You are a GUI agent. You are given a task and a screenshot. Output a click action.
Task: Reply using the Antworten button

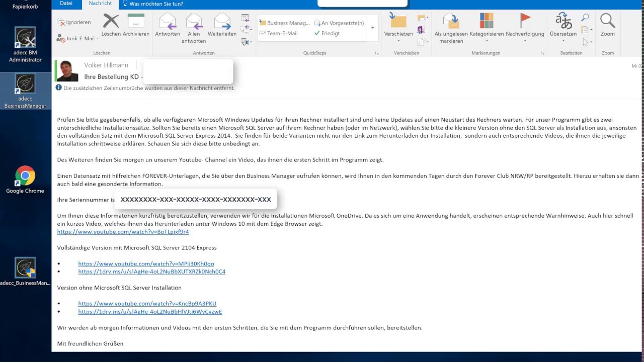coord(168,25)
